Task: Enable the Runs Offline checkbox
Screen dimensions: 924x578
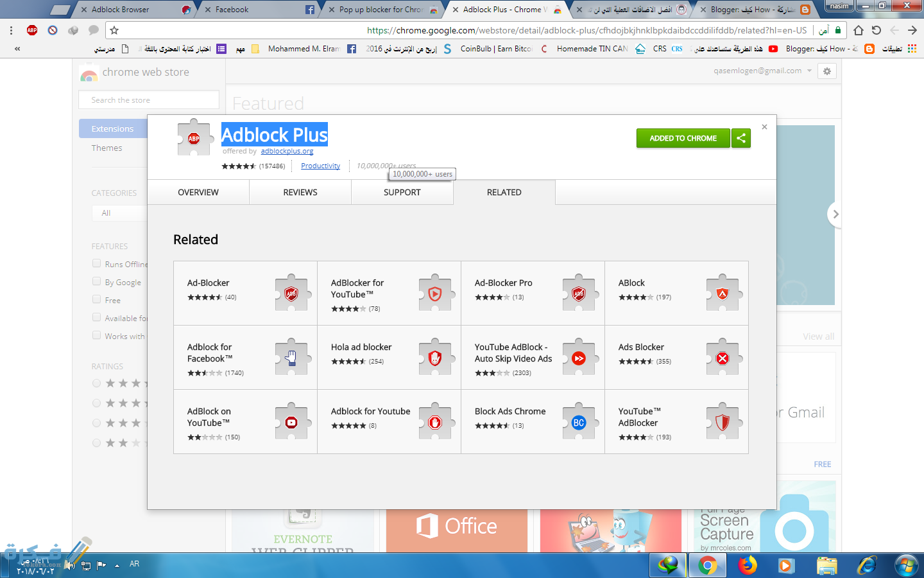Action: [x=96, y=263]
